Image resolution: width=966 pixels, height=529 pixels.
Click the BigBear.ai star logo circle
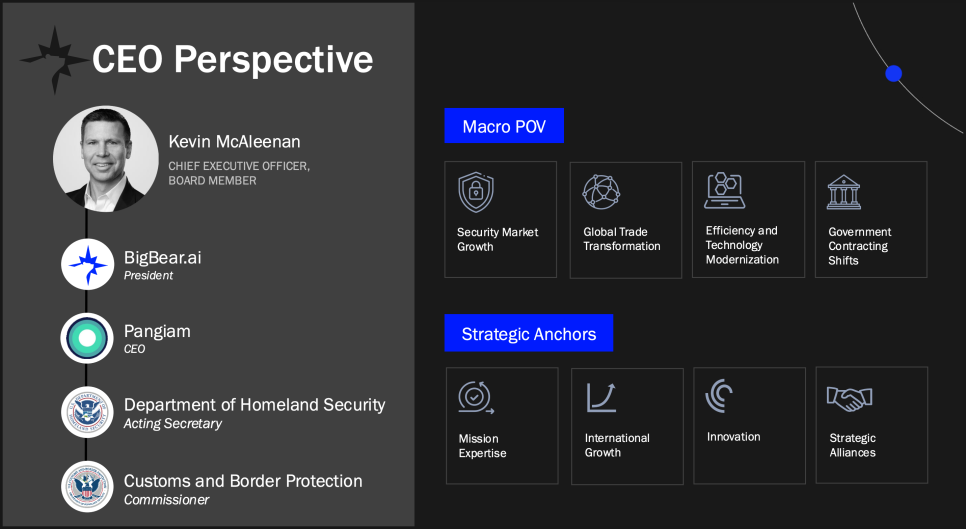[87, 264]
